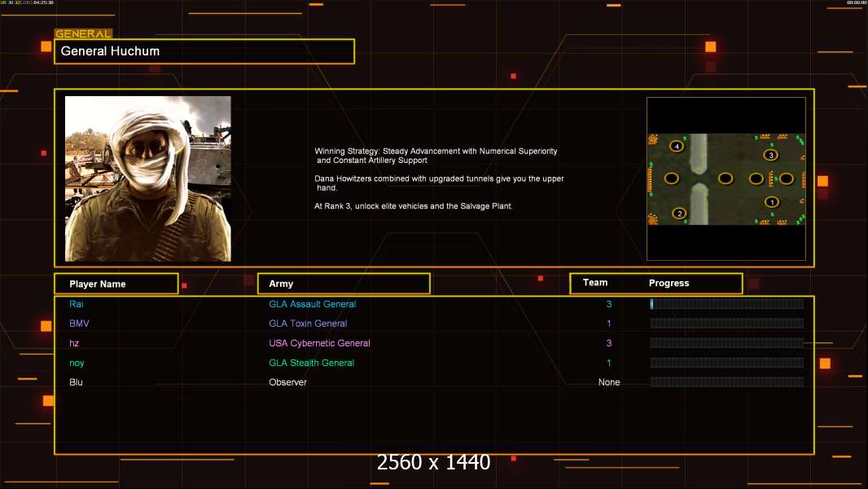Select player BMV in the list
This screenshot has width=868, height=489.
click(x=79, y=324)
